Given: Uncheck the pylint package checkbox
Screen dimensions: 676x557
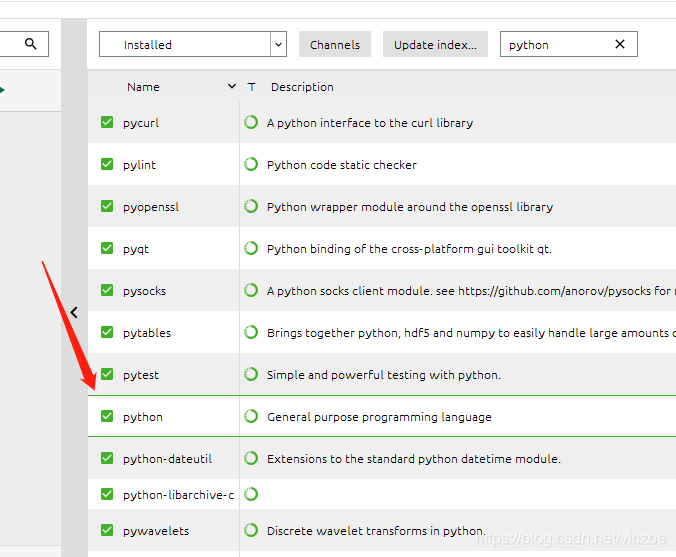Looking at the screenshot, I should (x=107, y=164).
